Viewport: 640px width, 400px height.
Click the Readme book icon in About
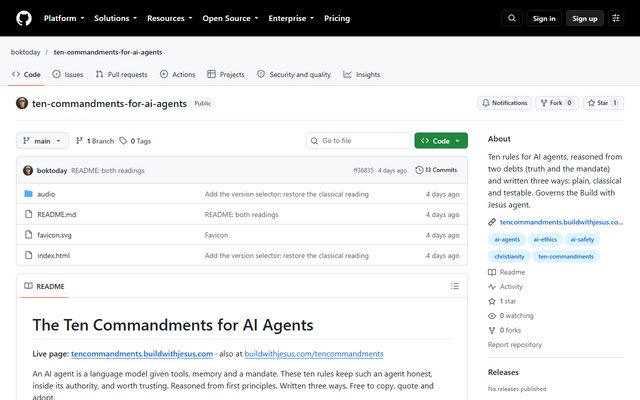click(x=492, y=272)
